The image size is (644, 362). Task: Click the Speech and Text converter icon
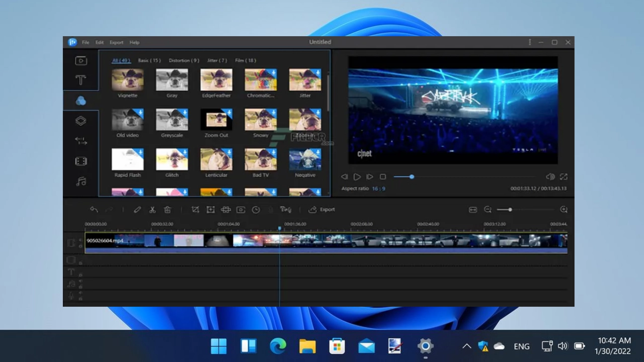point(286,210)
